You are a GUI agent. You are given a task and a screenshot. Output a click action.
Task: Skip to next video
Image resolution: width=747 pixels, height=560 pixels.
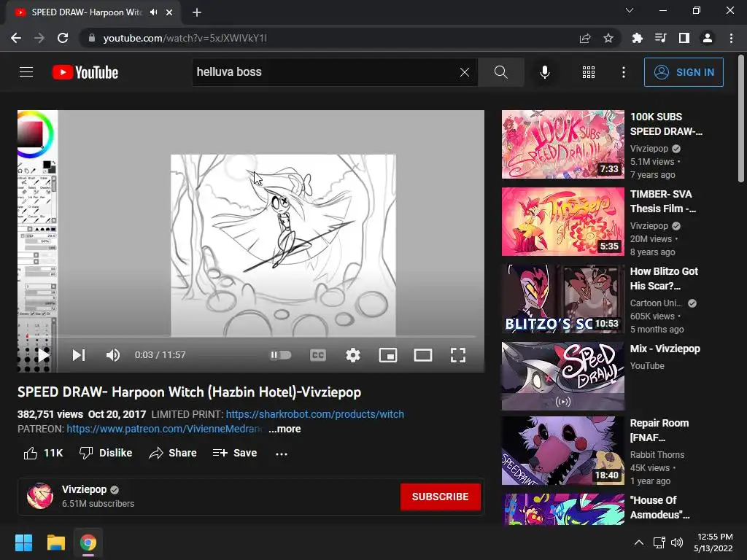[79, 355]
